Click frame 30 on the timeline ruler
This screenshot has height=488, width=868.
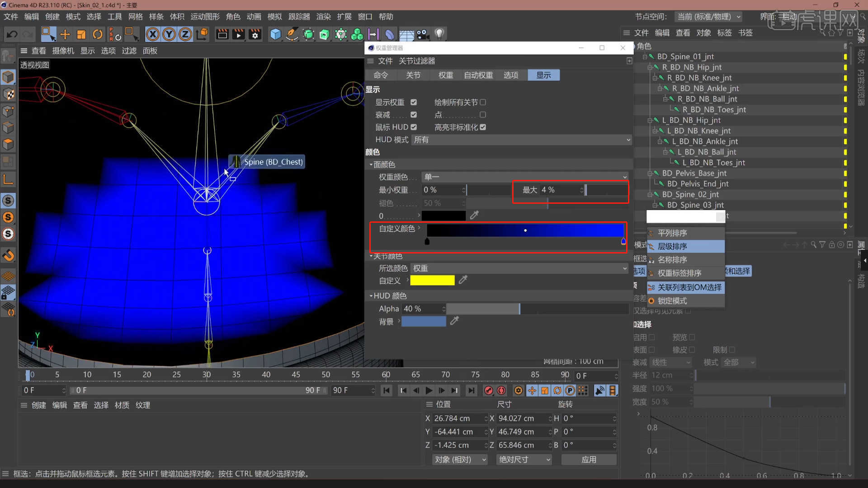point(207,375)
